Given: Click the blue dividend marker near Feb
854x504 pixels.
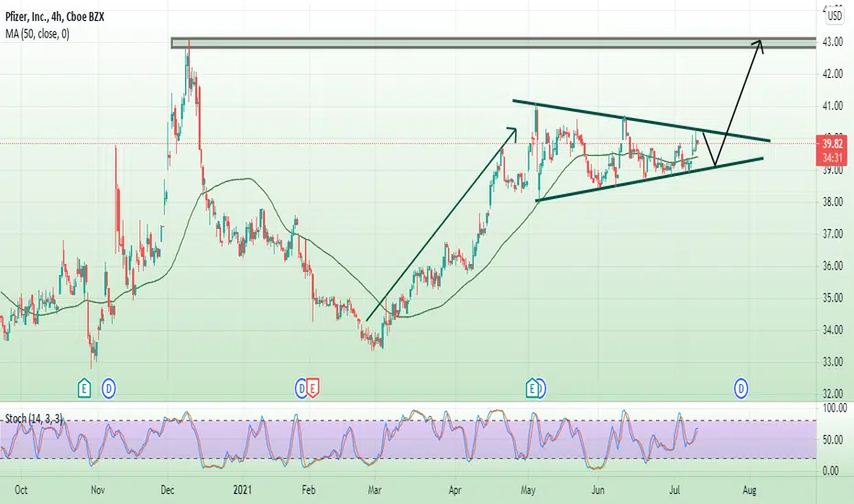Looking at the screenshot, I should point(301,389).
